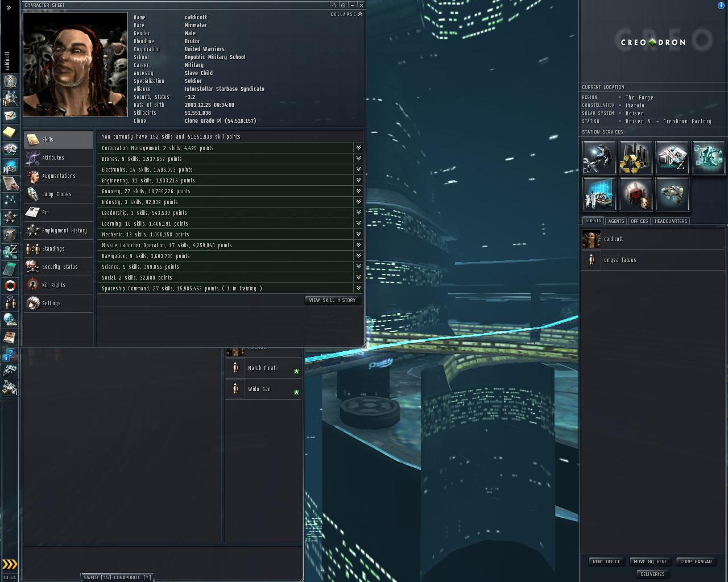
Task: View the Employment History tab
Action: 58,230
